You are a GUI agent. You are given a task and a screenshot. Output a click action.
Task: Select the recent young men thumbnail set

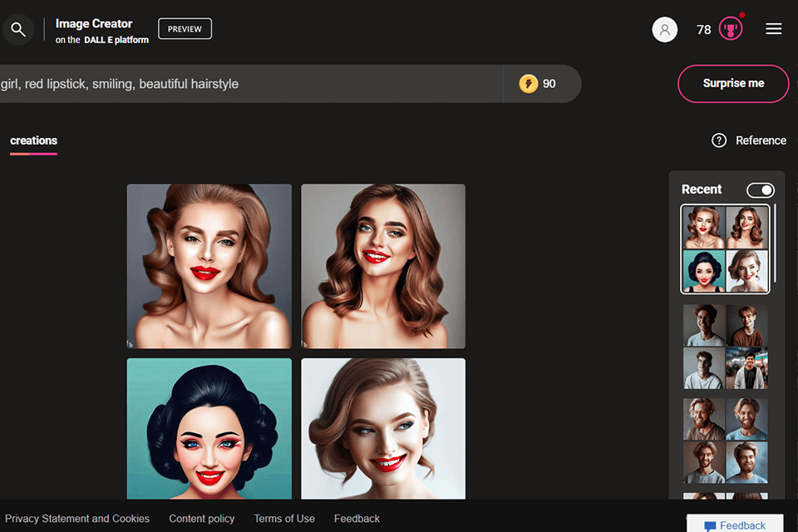725,347
